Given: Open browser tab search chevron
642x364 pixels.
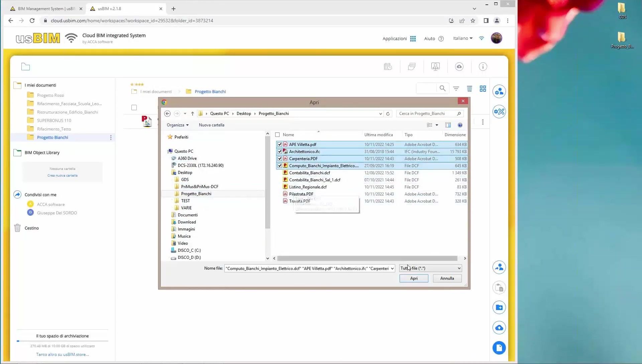Looking at the screenshot, I should 474,9.
